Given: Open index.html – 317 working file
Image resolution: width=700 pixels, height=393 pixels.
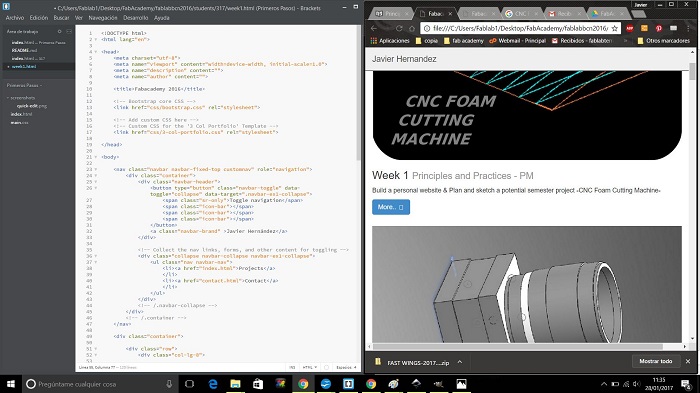Looking at the screenshot, I should click(x=29, y=59).
